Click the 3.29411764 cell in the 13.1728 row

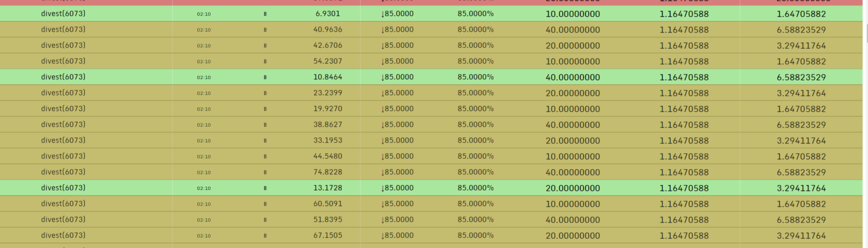point(801,188)
